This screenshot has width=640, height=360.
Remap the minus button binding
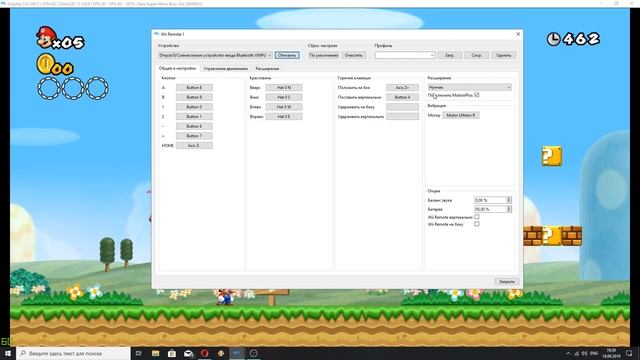(x=194, y=126)
